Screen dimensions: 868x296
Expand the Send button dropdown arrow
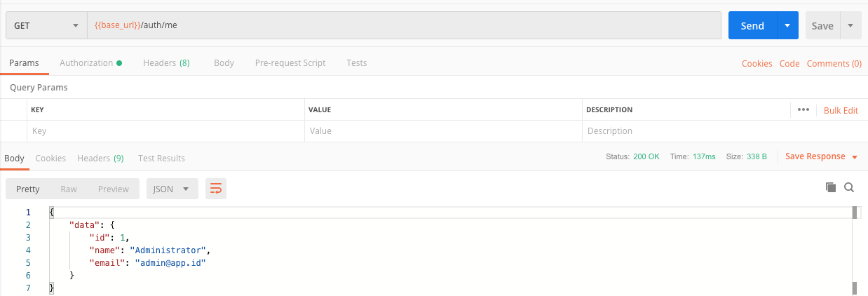pos(787,26)
